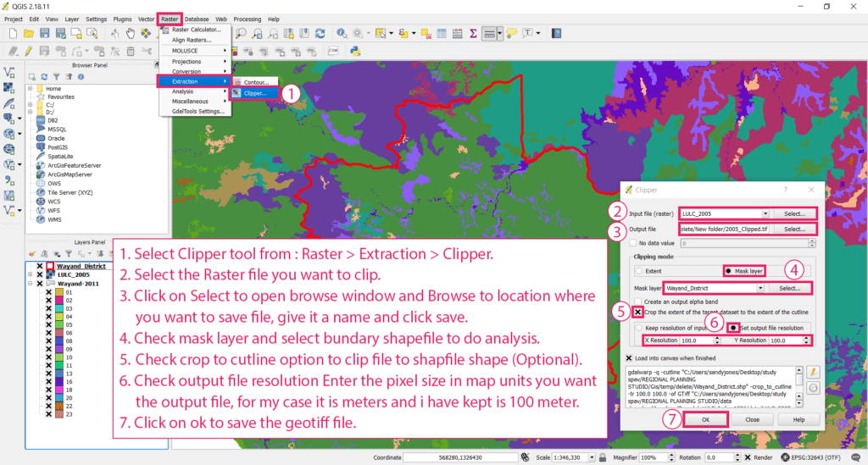The image size is (868, 465).
Task: Expand the C:/ drive in Browser Panel
Action: [x=31, y=104]
